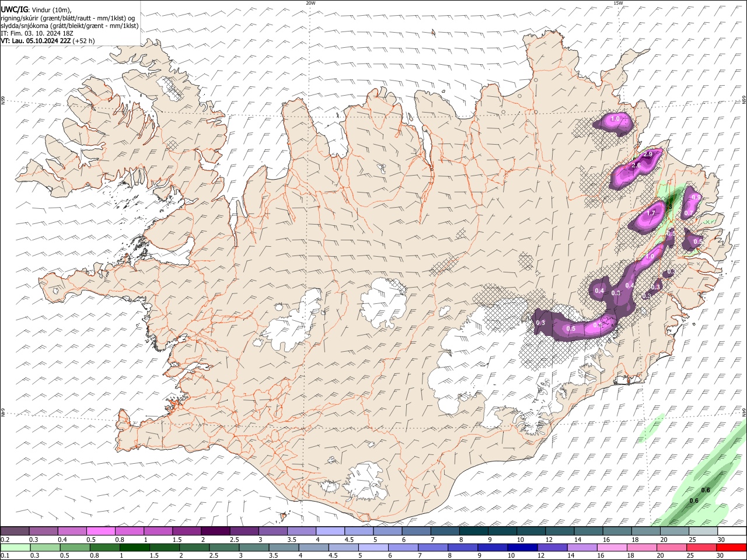This screenshot has width=747, height=560.
Task: Click the 2 swatch in lower rain legend
Action: click(x=194, y=547)
